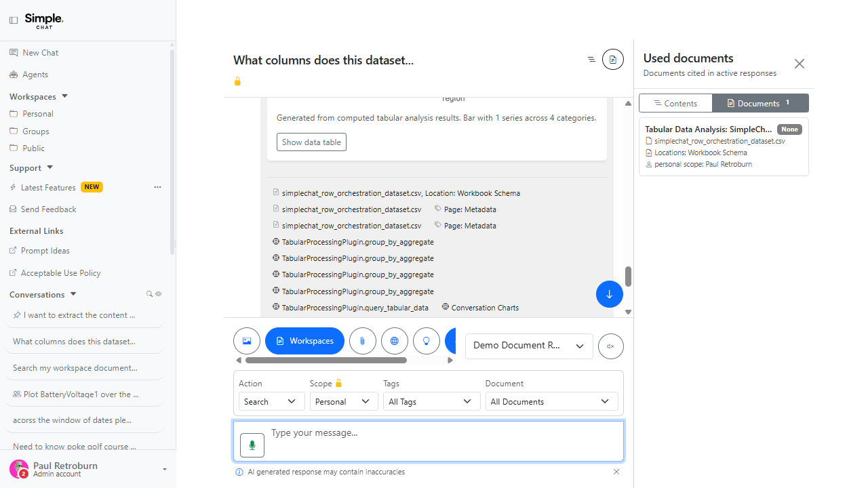Click the Paul Retroburn profile avatar
868x488 pixels.
pyautogui.click(x=18, y=469)
